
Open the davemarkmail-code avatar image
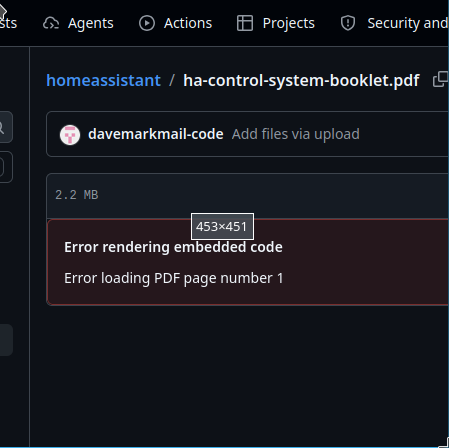tap(70, 135)
